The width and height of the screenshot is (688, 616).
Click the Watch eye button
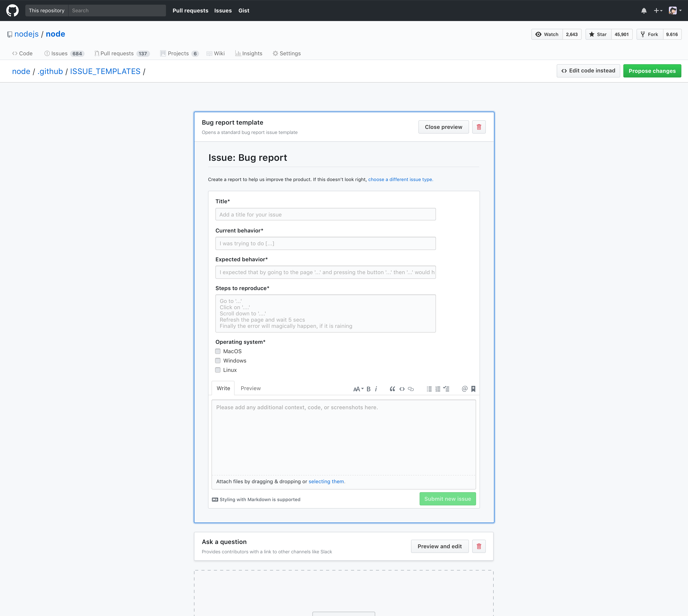[x=547, y=34]
